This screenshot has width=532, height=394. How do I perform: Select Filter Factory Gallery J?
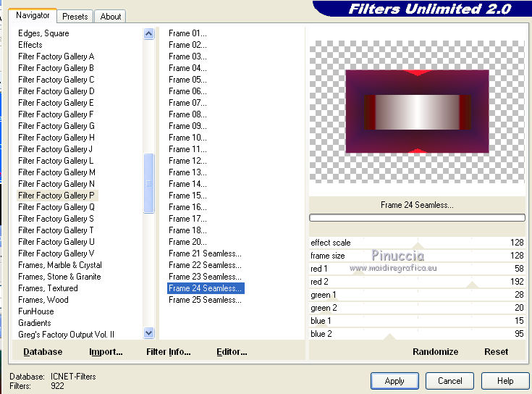[x=56, y=149]
